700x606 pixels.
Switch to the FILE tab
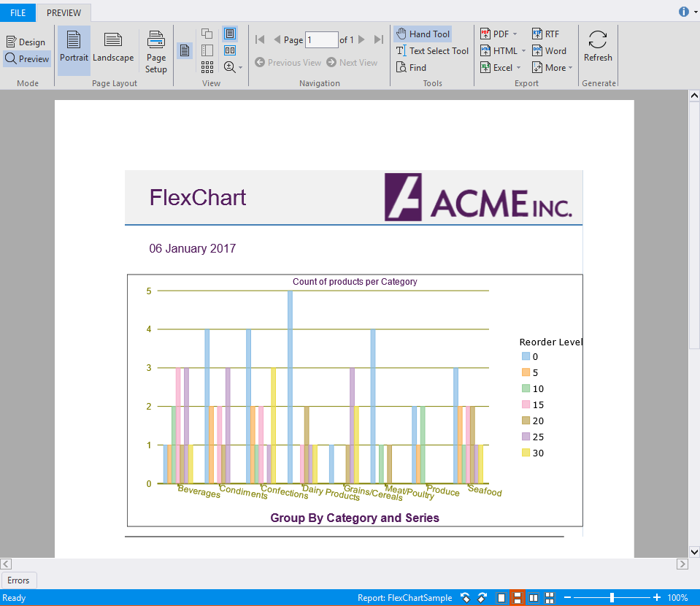18,12
